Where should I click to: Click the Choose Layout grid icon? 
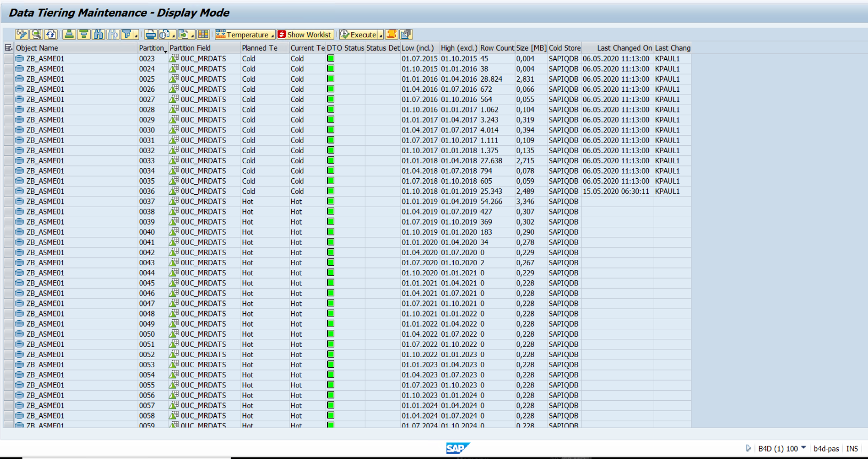point(203,35)
